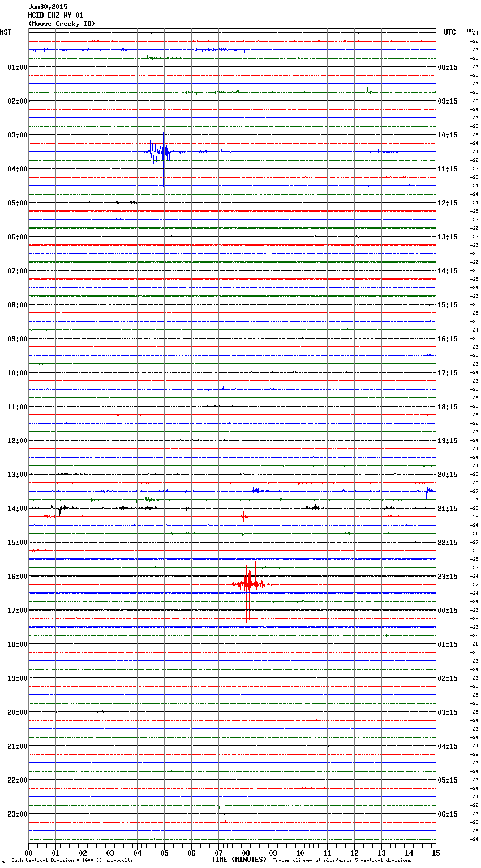Select the 09:00 MST time label
Viewport: 481px width, 868px height.
[18, 338]
